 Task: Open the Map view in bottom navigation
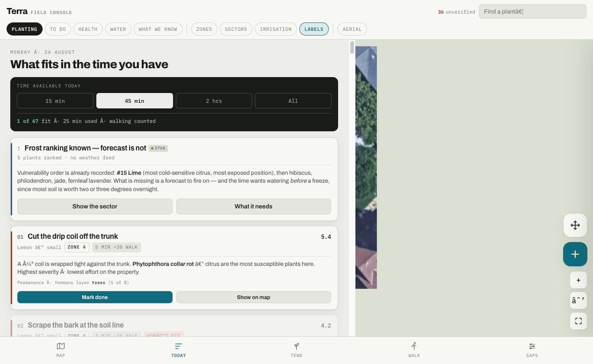tap(60, 350)
